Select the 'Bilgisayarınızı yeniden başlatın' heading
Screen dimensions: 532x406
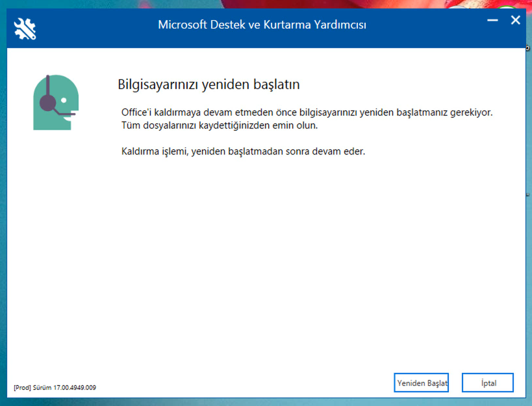[209, 84]
